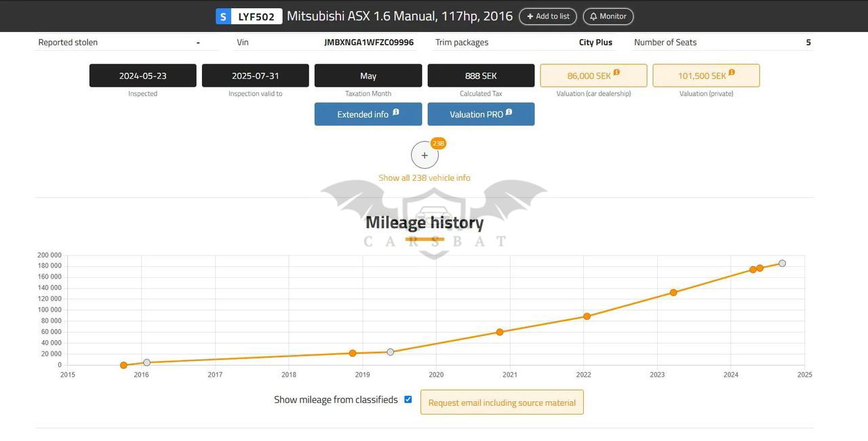Request email including source material

point(502,402)
